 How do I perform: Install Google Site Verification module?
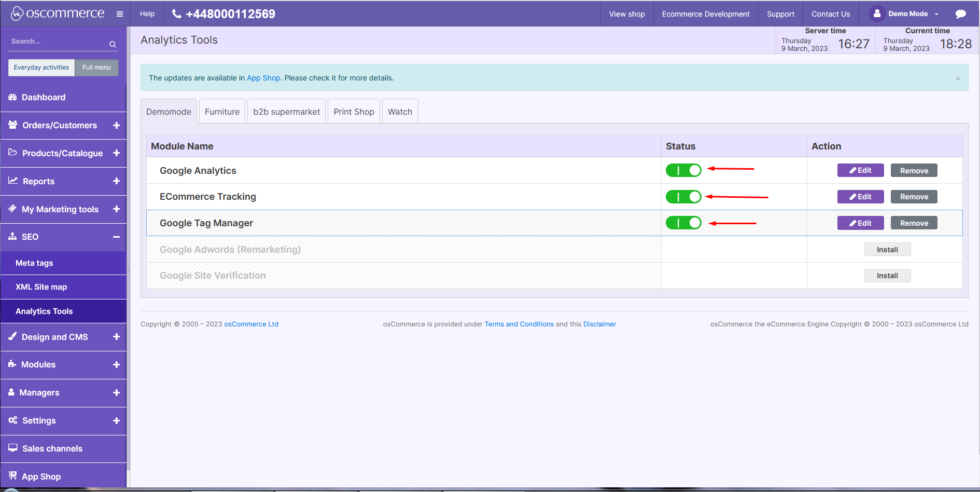(x=887, y=276)
